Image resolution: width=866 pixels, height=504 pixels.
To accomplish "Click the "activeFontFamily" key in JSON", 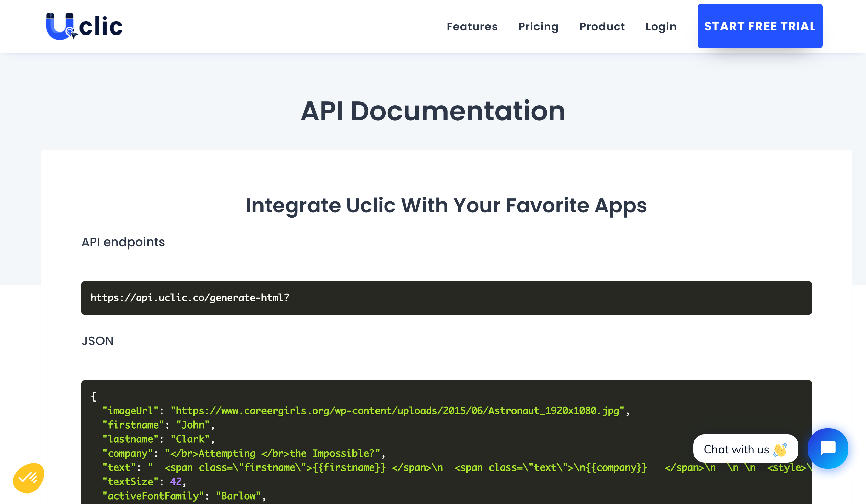I will point(153,496).
